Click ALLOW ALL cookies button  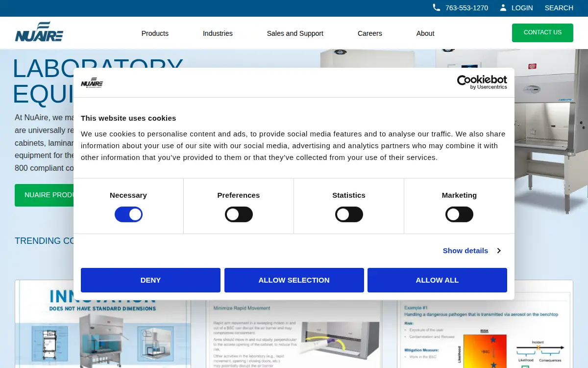click(x=437, y=280)
